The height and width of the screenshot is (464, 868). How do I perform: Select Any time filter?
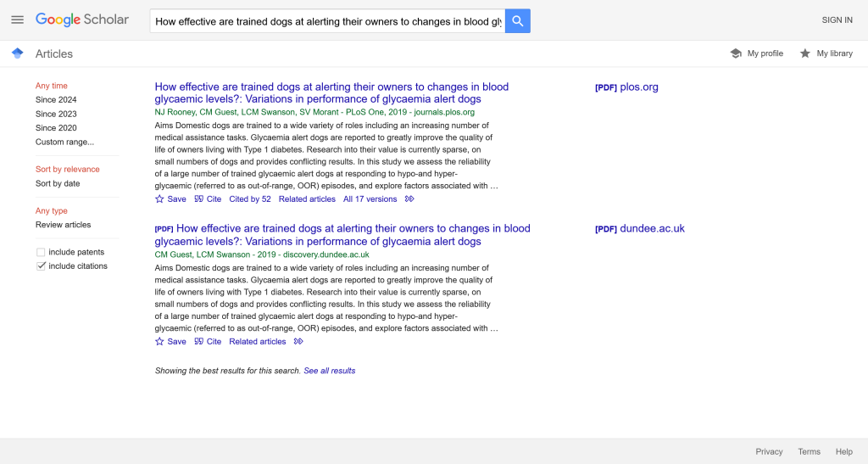[x=52, y=86]
